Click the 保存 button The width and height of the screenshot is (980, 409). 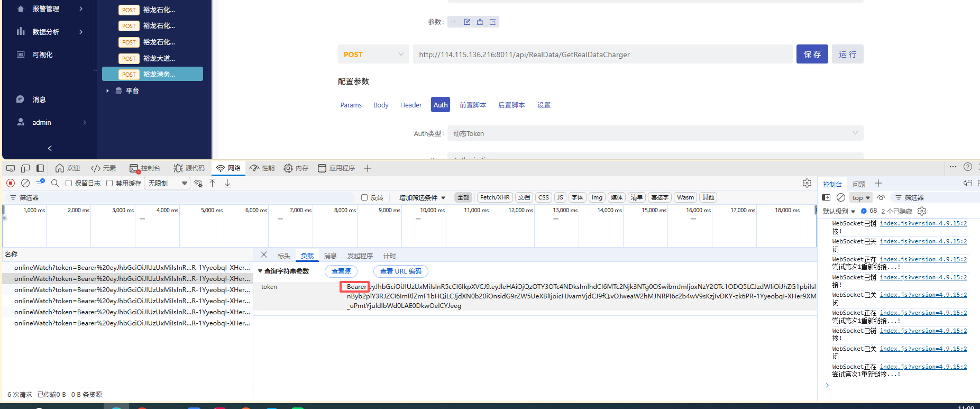812,54
